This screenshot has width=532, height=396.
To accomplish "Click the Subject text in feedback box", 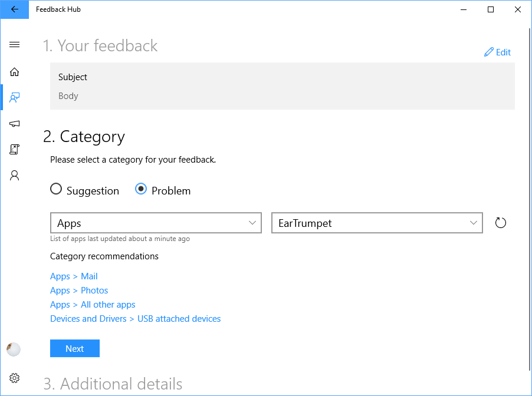I will click(73, 77).
